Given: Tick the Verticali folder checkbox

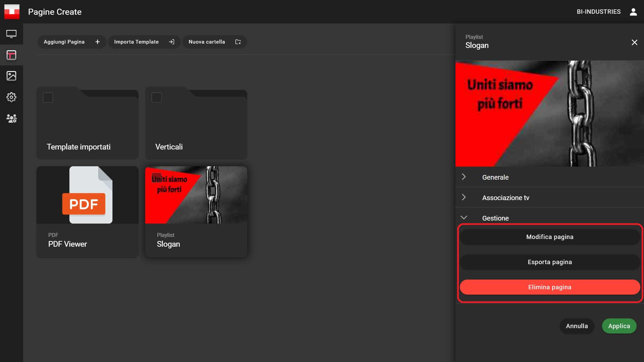Looking at the screenshot, I should [x=157, y=98].
